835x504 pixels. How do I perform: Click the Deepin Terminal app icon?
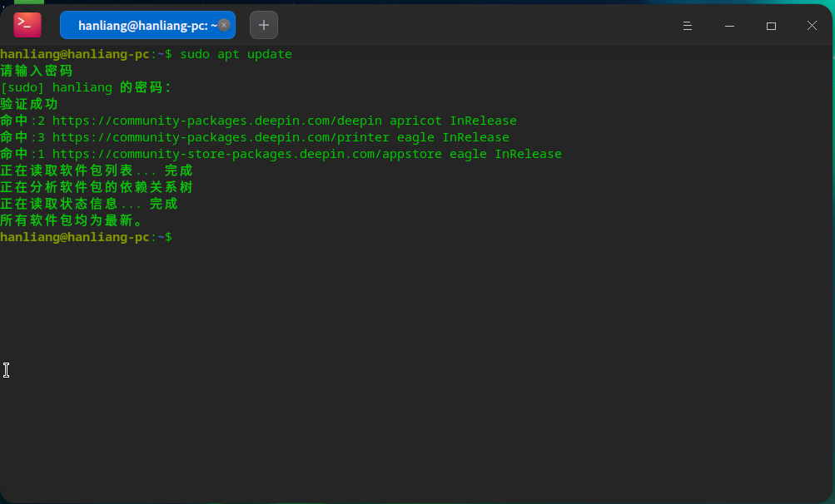tap(27, 25)
